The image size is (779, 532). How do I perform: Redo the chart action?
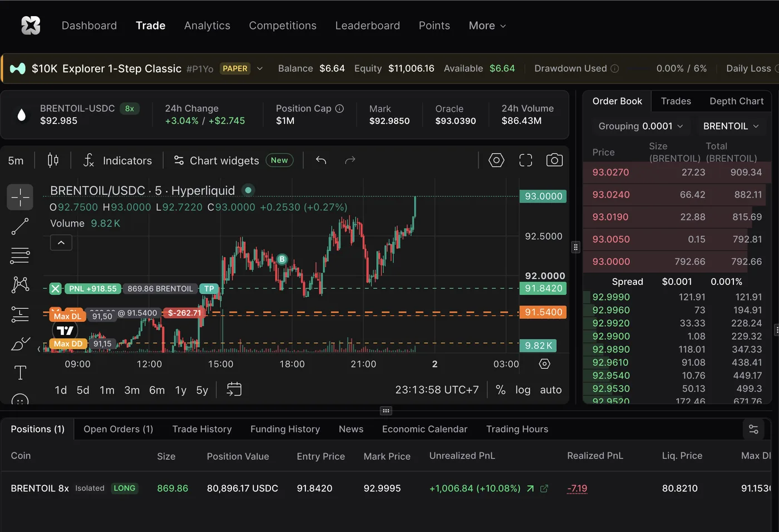pos(350,160)
